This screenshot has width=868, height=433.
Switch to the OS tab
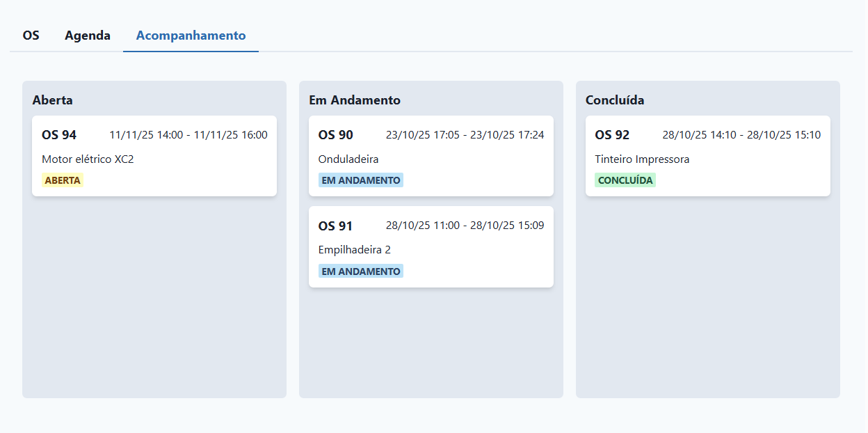tap(31, 36)
